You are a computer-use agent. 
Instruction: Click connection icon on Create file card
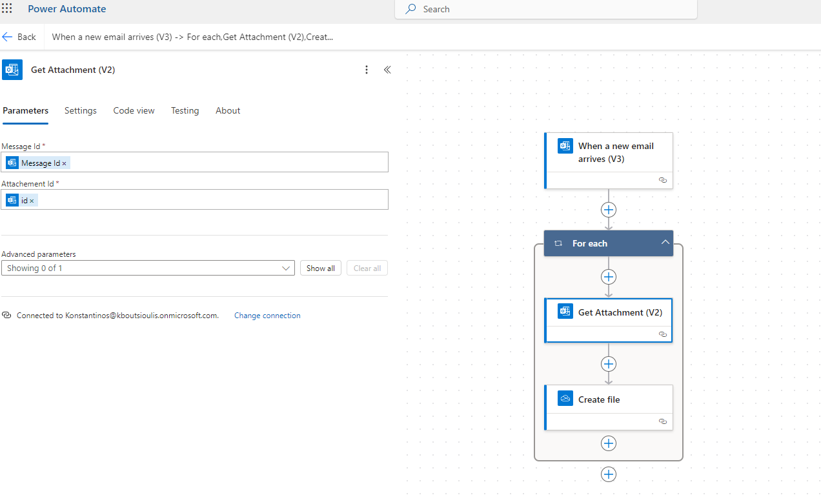pos(662,421)
